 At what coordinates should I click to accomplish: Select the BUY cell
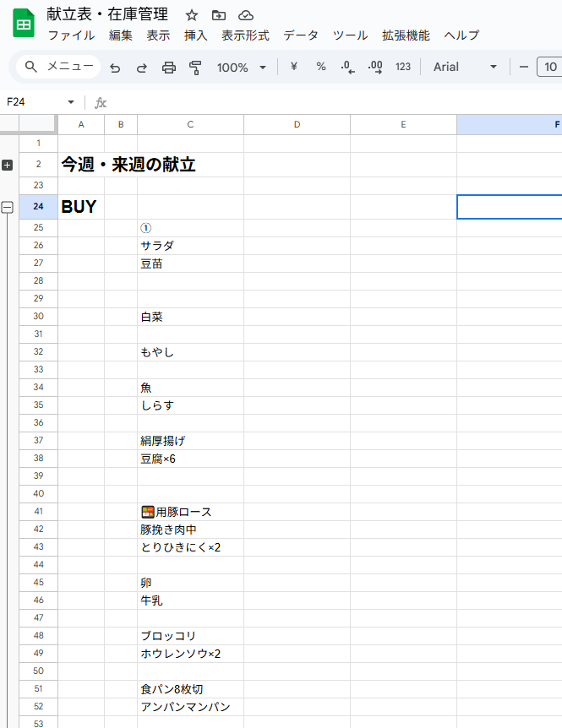(x=81, y=207)
